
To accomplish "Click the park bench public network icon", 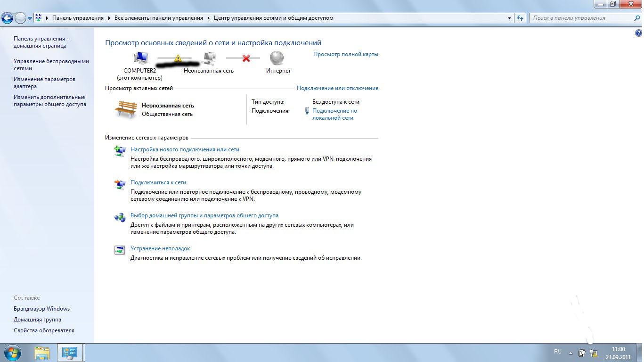I will coord(125,109).
